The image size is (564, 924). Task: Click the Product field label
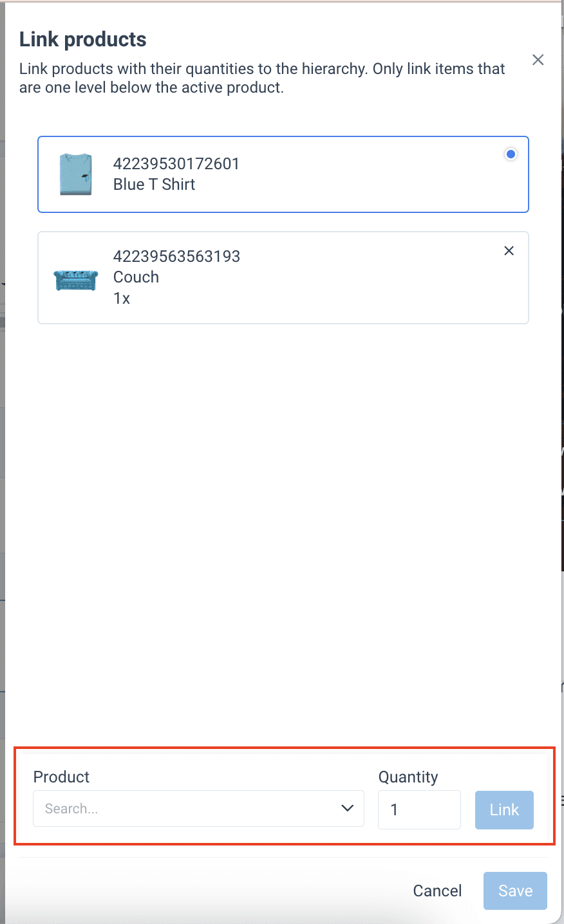coord(61,777)
